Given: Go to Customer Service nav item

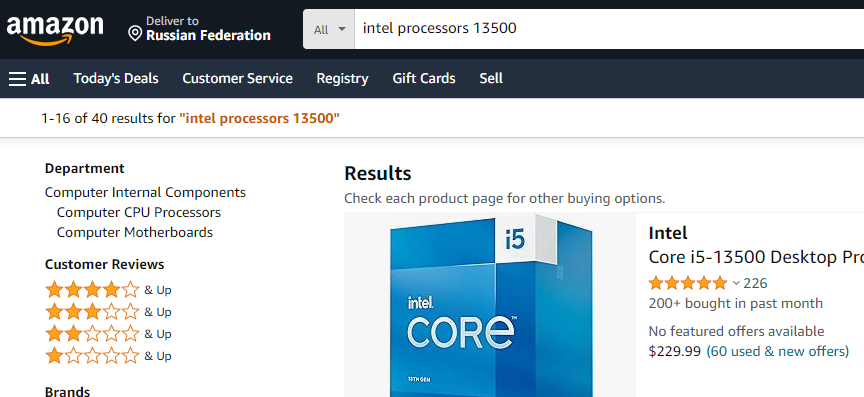Looking at the screenshot, I should pyautogui.click(x=237, y=79).
